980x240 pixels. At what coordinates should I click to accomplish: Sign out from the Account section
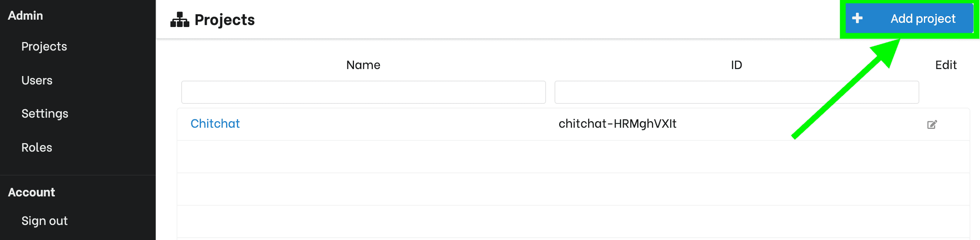click(x=44, y=221)
